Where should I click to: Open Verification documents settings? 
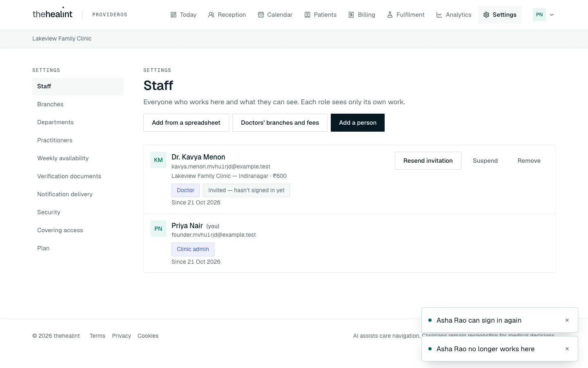(x=78, y=176)
